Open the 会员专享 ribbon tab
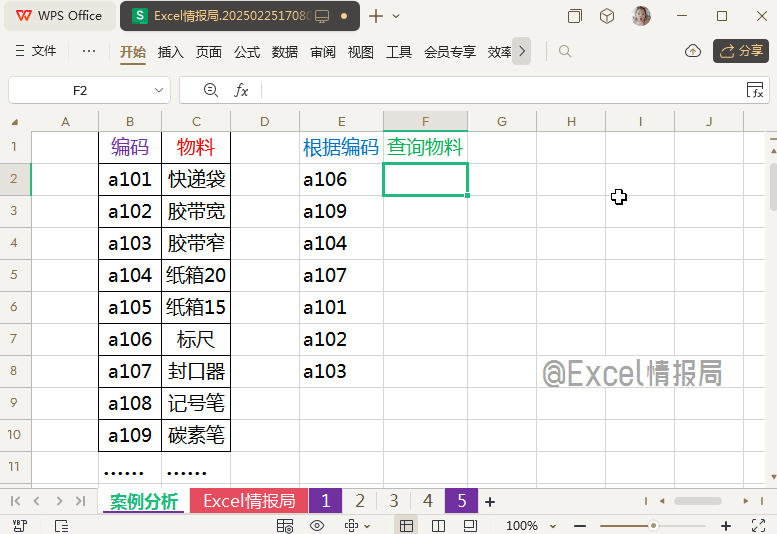Image resolution: width=777 pixels, height=534 pixels. (x=450, y=52)
